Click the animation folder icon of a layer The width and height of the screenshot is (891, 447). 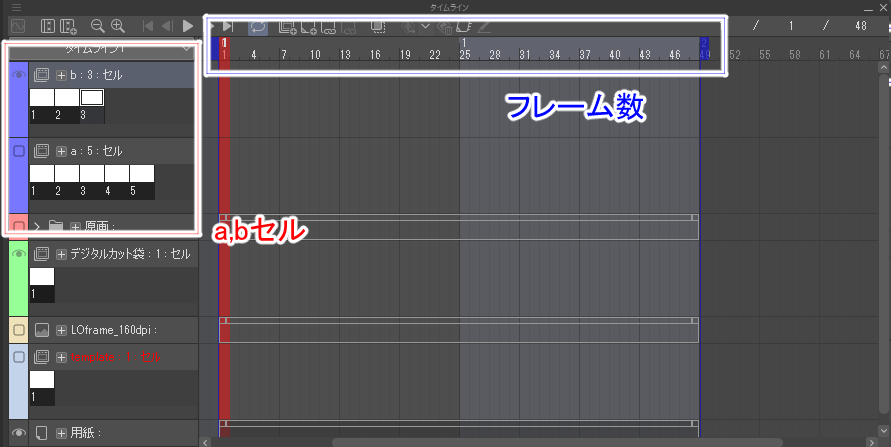click(x=41, y=151)
